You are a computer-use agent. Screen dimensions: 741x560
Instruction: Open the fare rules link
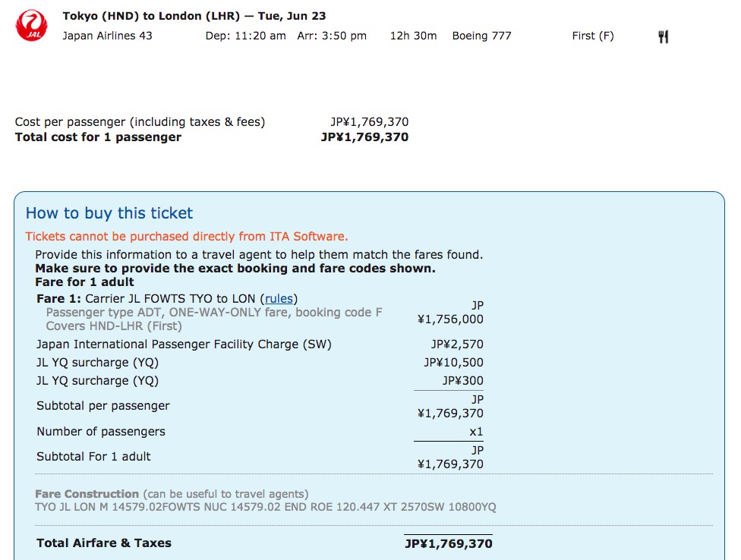pyautogui.click(x=279, y=299)
